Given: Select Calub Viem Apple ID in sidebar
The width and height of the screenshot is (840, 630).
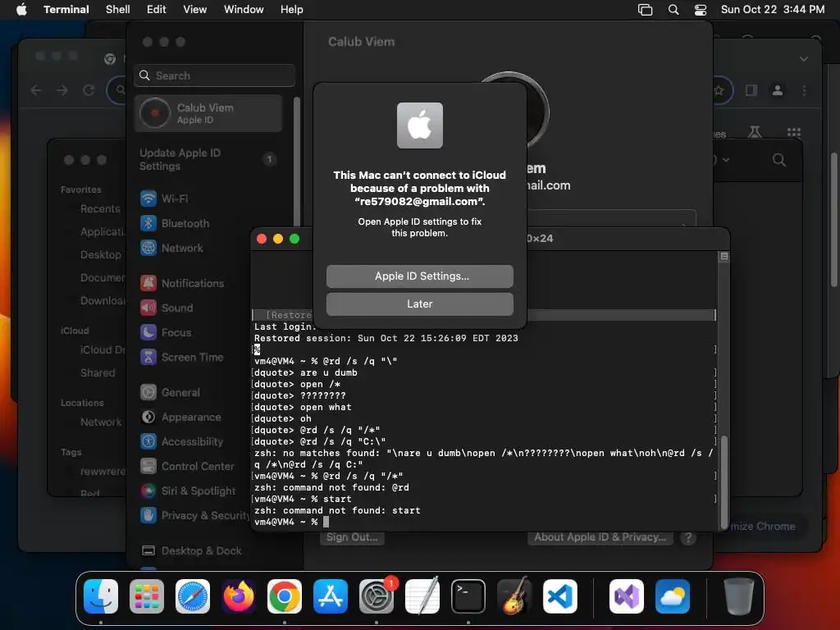Looking at the screenshot, I should [208, 113].
